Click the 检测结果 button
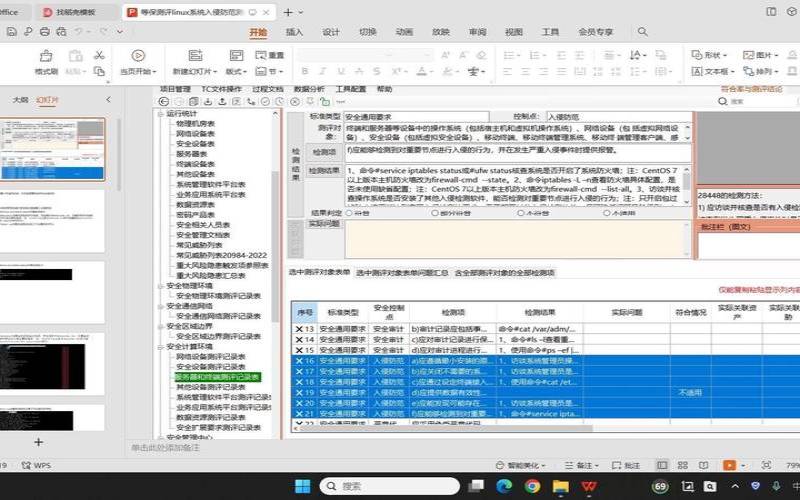This screenshot has height=500, width=800. 324,170
